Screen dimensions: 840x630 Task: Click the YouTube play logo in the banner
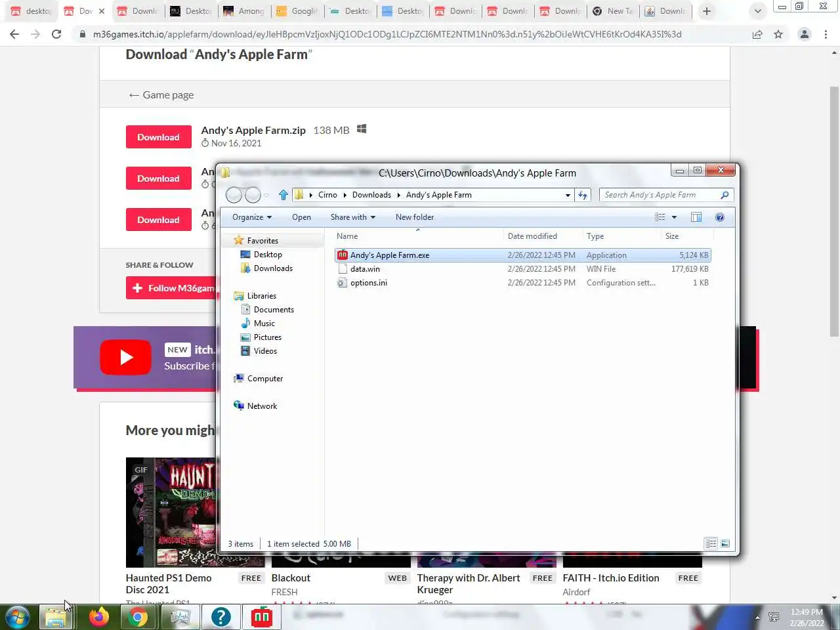coord(125,357)
